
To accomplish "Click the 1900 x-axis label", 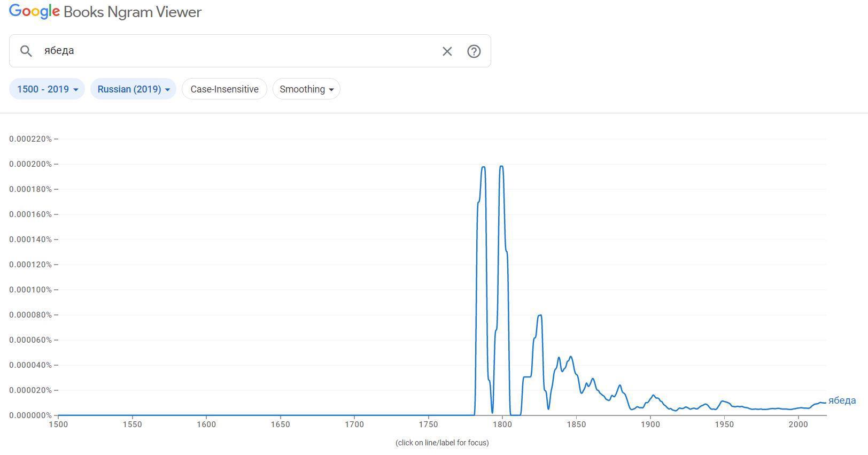I will pos(650,425).
